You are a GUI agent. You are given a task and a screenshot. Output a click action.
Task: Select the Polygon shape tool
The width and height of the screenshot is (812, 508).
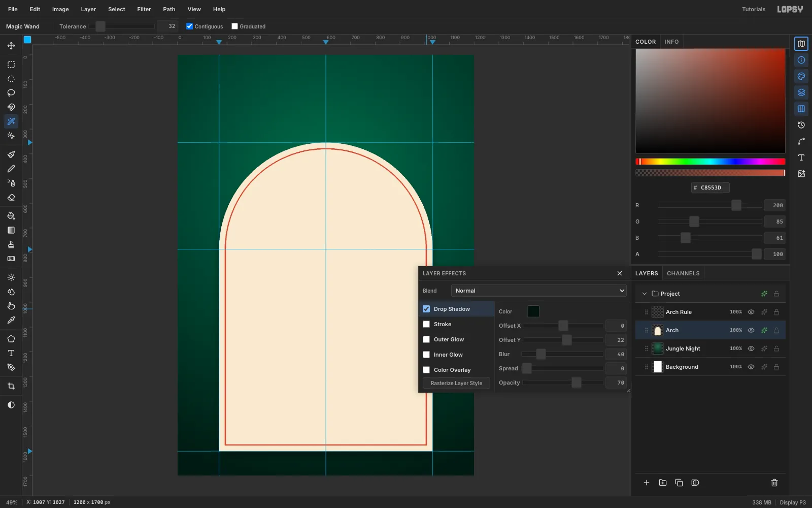coord(11,339)
